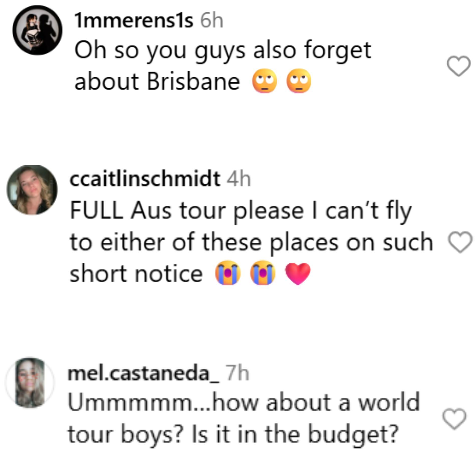Open mel.castaneda_'s profile picture
This screenshot has width=476, height=476.
click(x=30, y=383)
